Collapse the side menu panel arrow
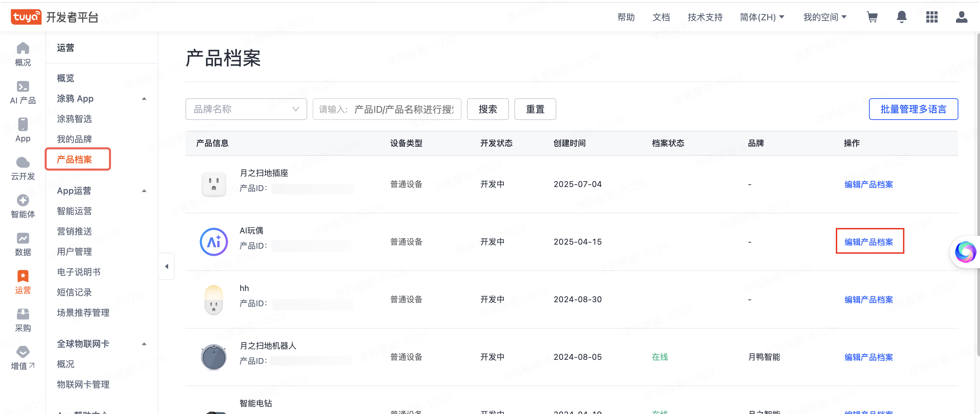 166,266
